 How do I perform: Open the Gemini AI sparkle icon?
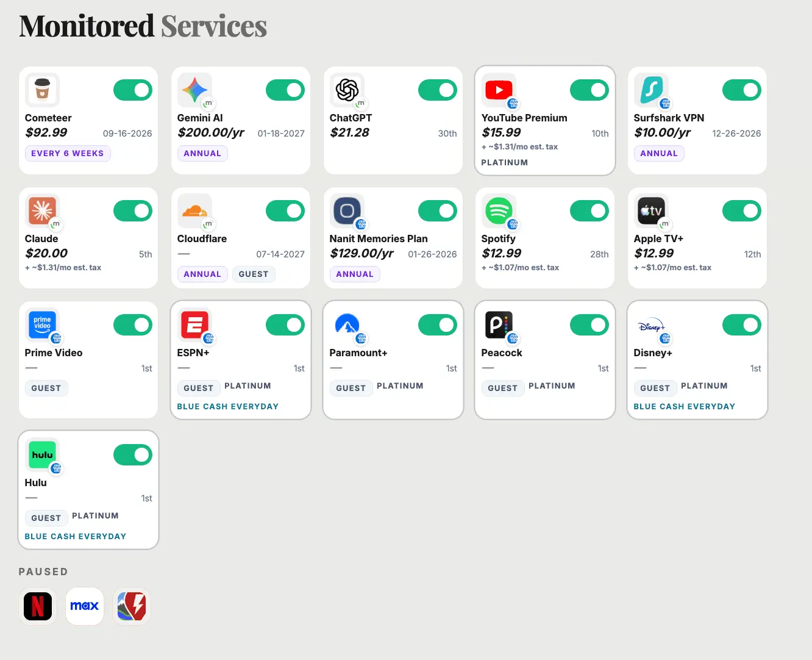tap(194, 90)
